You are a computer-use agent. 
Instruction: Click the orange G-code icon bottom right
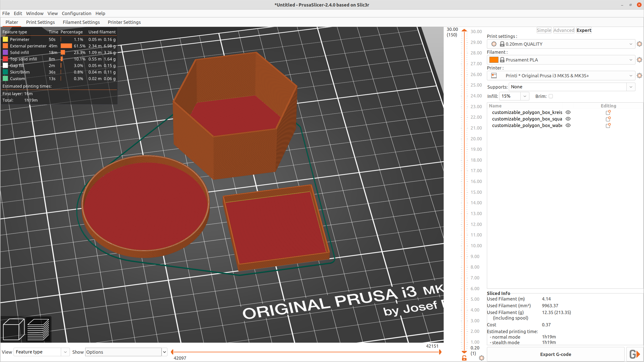634,354
